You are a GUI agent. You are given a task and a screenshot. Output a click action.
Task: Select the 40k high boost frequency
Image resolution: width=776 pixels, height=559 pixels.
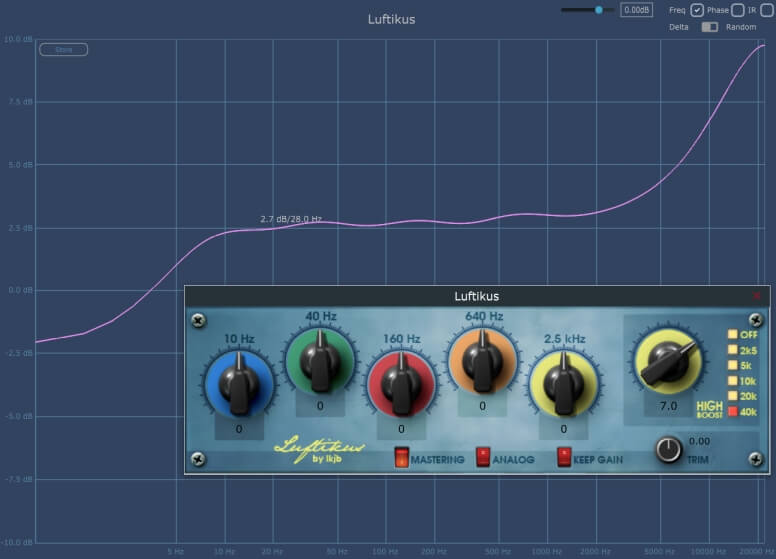tap(732, 411)
